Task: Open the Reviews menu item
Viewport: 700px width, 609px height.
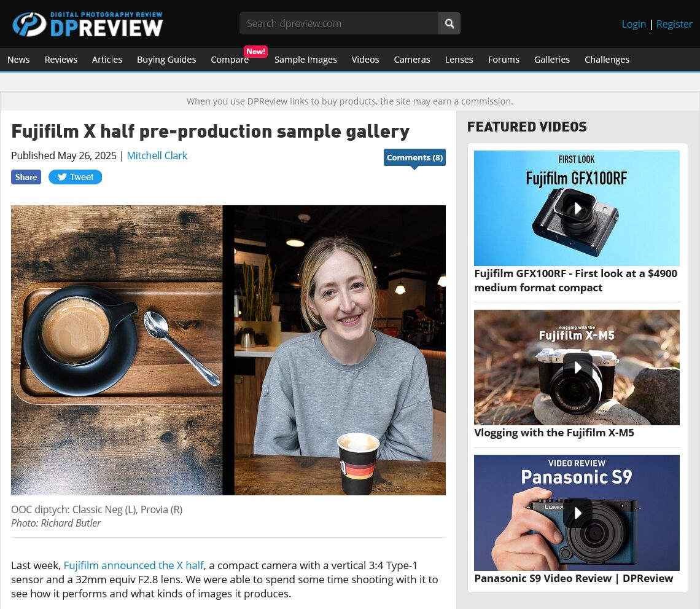Action: [61, 60]
